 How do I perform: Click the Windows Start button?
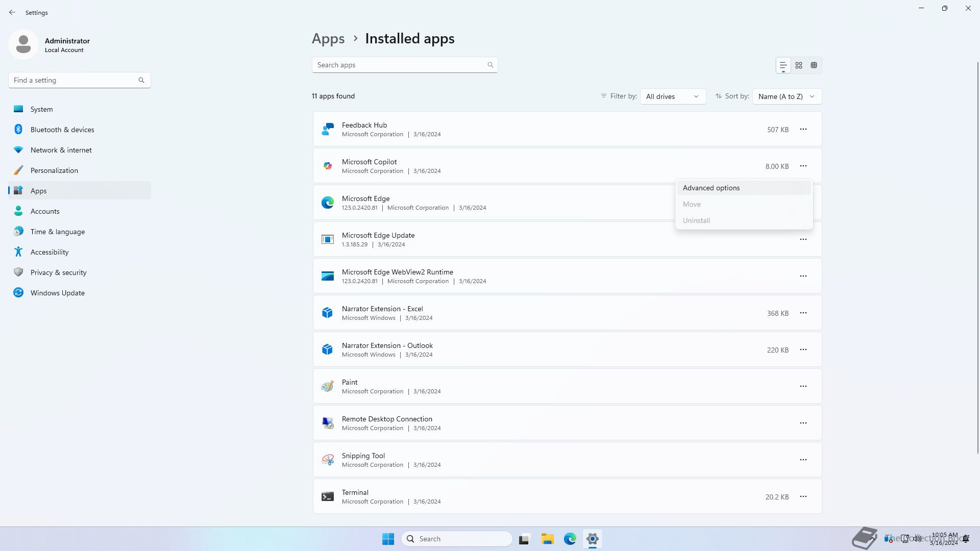tap(388, 539)
